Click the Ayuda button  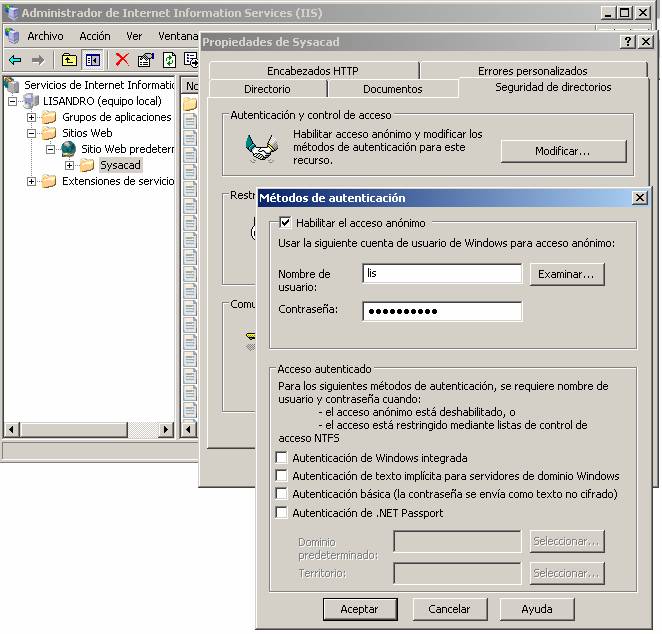pos(537,609)
